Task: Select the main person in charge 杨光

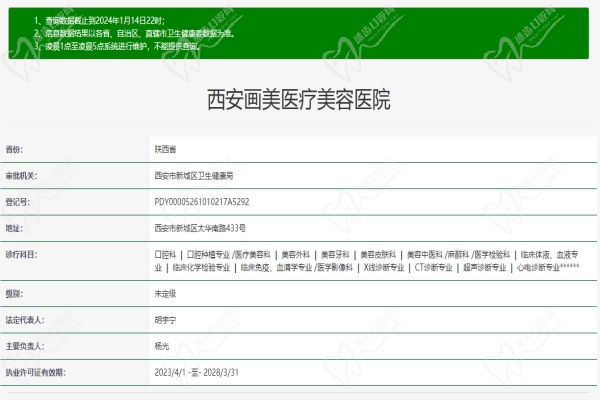Action: (x=161, y=346)
